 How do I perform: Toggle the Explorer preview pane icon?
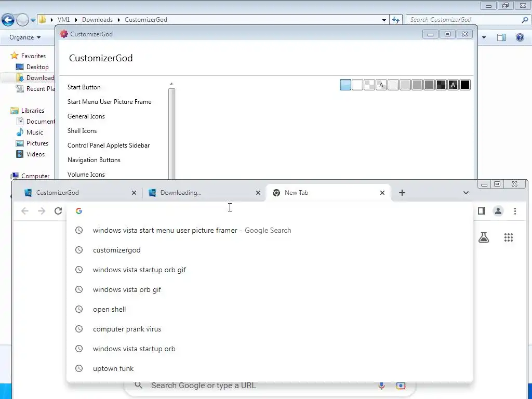(x=501, y=37)
